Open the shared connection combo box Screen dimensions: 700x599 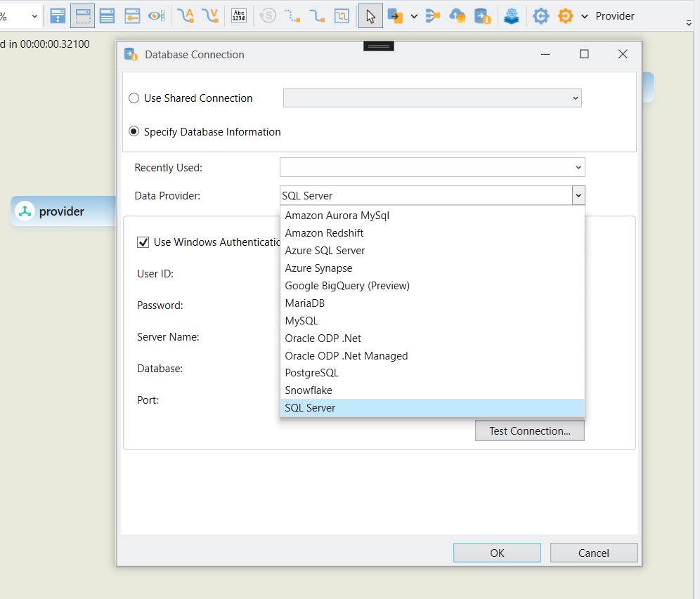click(x=432, y=98)
